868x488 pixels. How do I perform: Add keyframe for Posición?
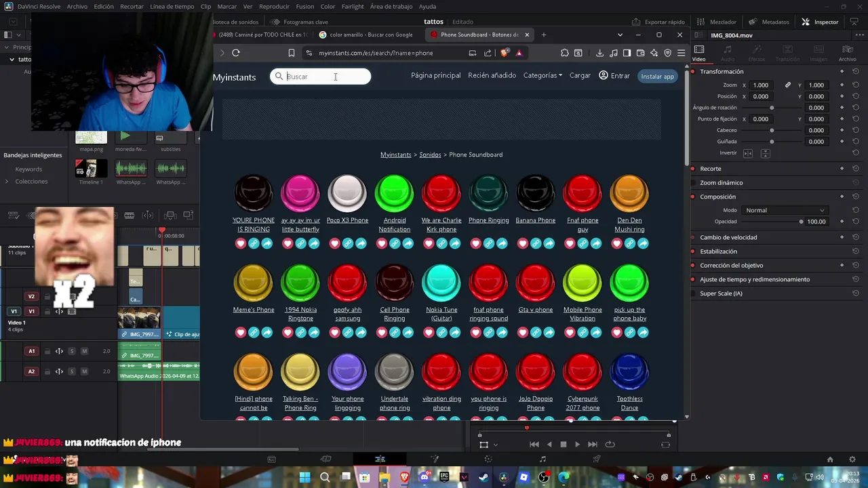(x=842, y=96)
